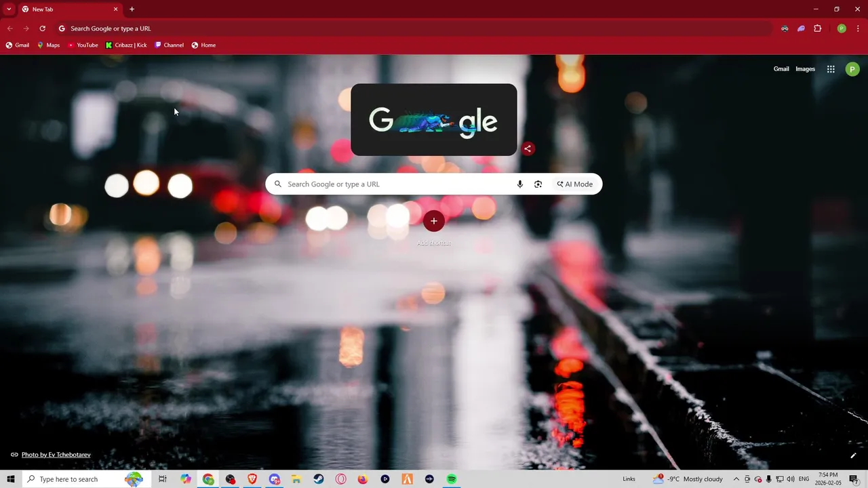This screenshot has height=488, width=868.
Task: Launch Copilot from the taskbar
Action: (x=186, y=479)
